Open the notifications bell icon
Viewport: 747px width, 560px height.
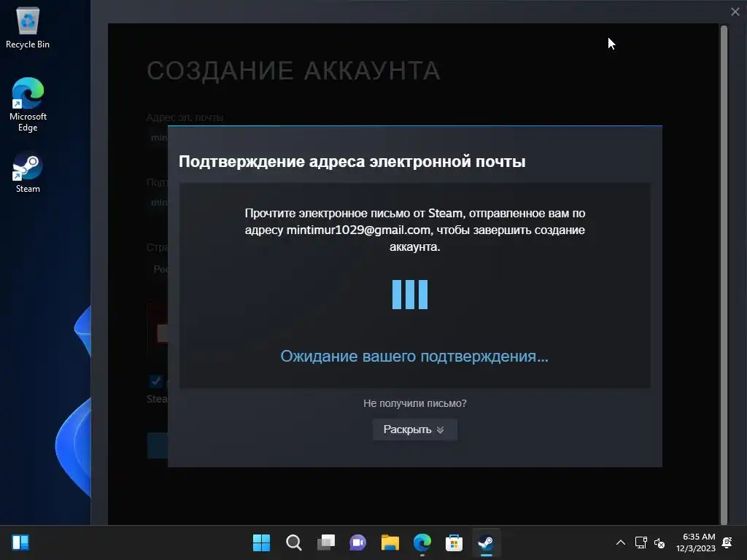pos(727,542)
